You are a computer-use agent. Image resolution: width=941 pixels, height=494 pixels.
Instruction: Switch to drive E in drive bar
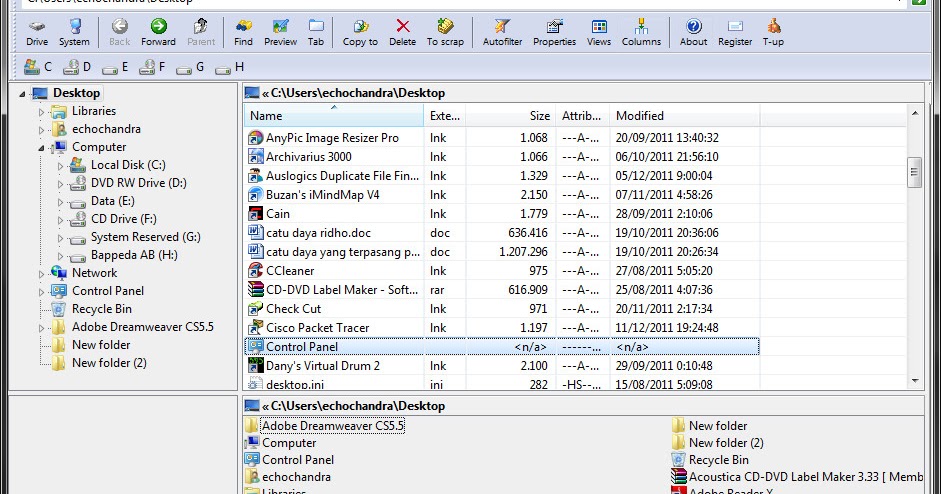(x=115, y=67)
